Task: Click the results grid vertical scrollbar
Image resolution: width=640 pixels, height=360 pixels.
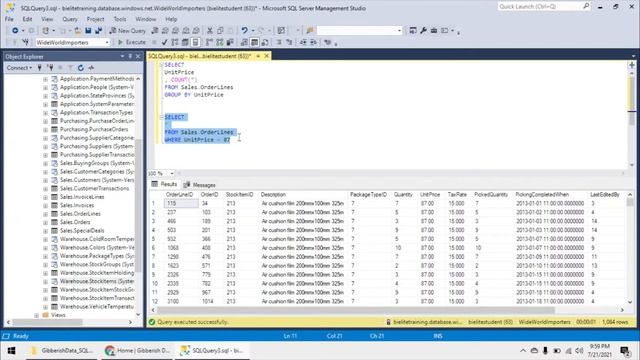Action: (630, 248)
